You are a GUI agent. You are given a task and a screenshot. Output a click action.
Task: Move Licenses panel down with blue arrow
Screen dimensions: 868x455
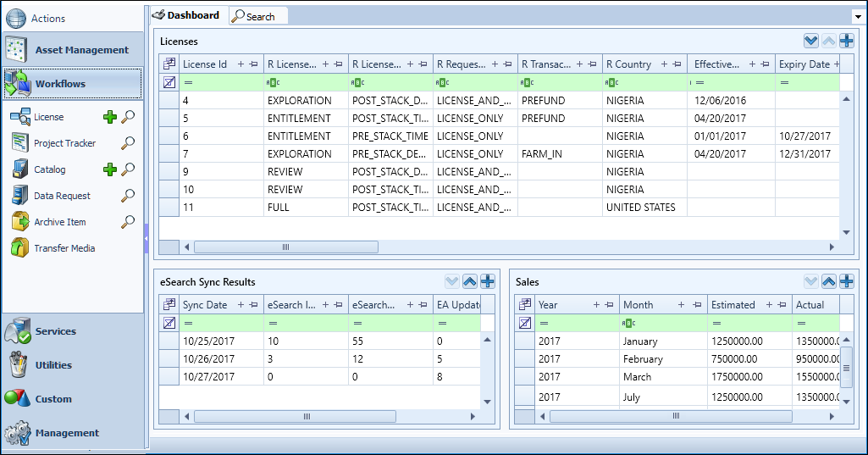coord(811,41)
